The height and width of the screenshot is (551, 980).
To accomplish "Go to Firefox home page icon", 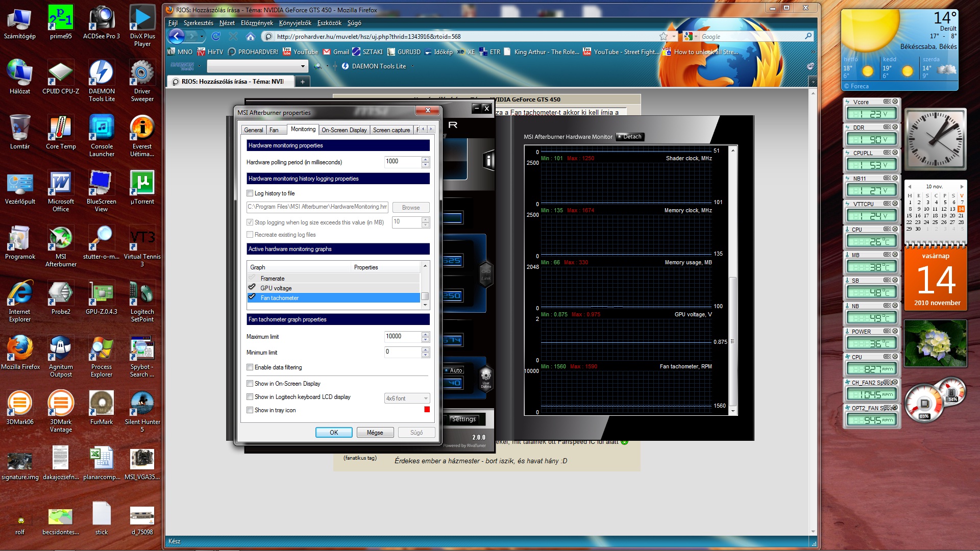I will click(250, 36).
